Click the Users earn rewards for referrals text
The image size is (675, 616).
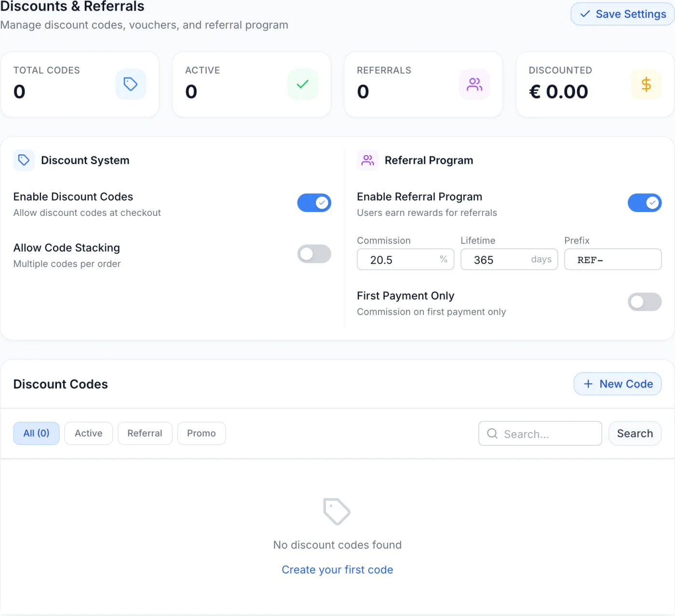tap(427, 213)
